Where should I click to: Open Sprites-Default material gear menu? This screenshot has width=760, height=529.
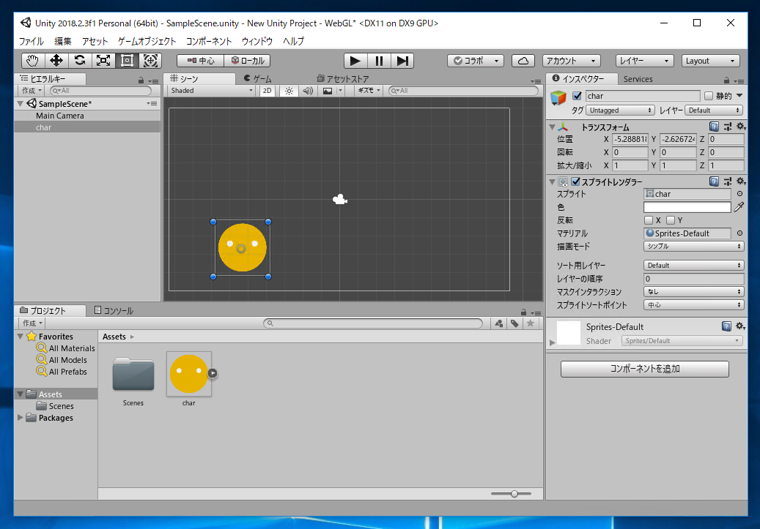tap(740, 326)
